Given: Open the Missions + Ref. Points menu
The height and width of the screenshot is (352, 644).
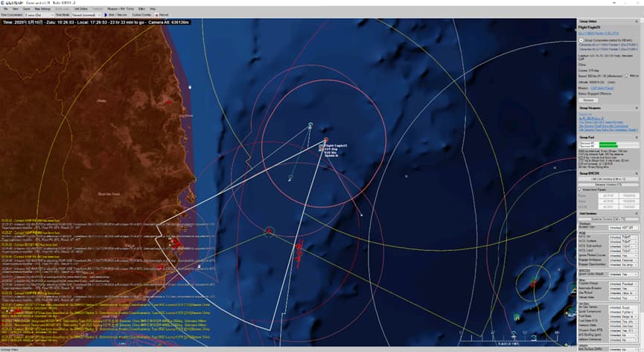Looking at the screenshot, I should [x=121, y=9].
